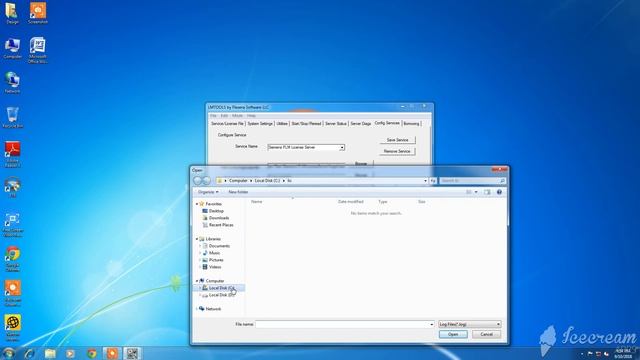Select the Recycle Bin desktop icon
The height and width of the screenshot is (360, 640).
point(12,118)
